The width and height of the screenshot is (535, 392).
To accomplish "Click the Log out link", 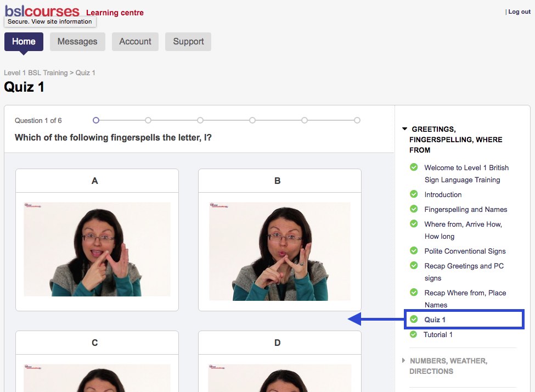I will coord(520,11).
